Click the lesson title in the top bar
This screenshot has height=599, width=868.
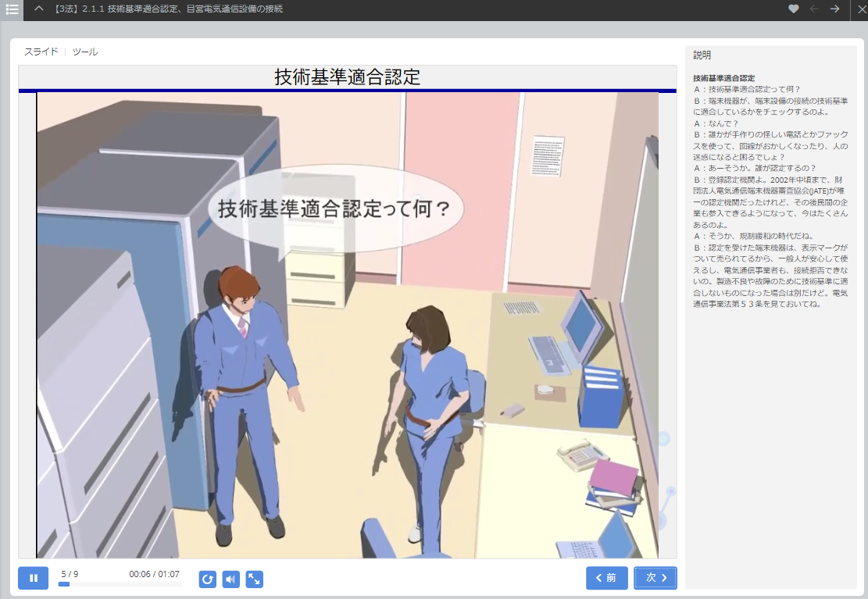pyautogui.click(x=169, y=9)
